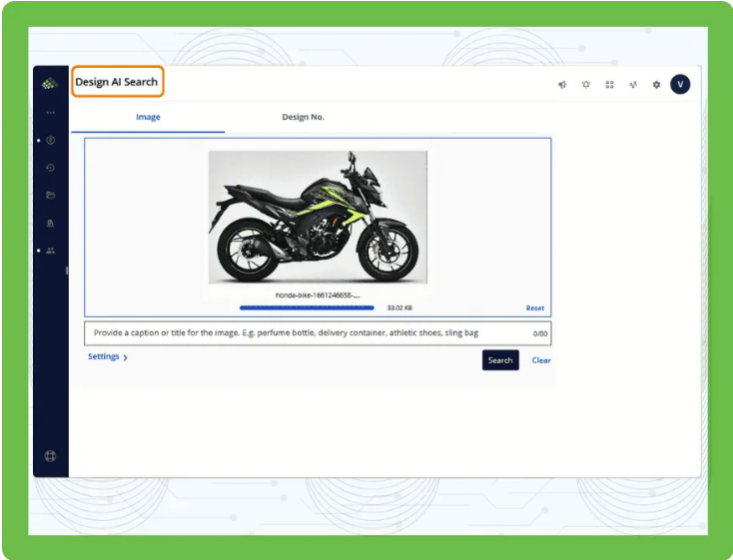Image resolution: width=733 pixels, height=560 pixels.
Task: Open the dollar coin sidebar icon
Action: [x=51, y=140]
